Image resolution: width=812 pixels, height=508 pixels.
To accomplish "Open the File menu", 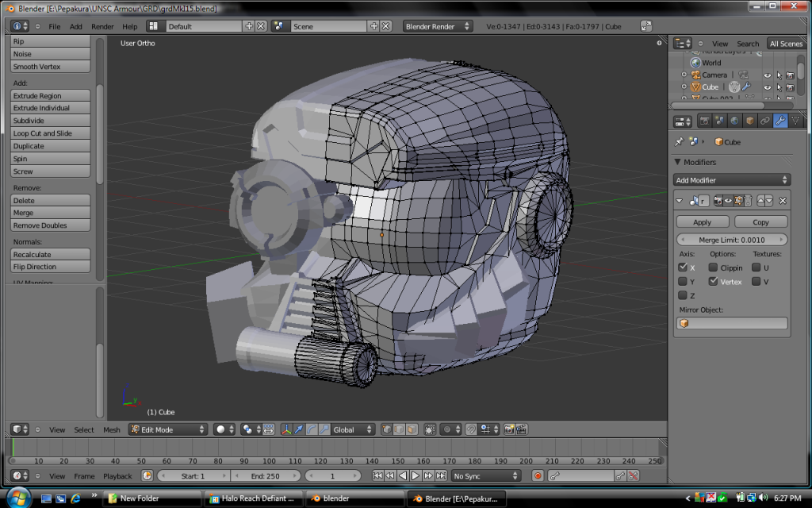I will [x=55, y=26].
